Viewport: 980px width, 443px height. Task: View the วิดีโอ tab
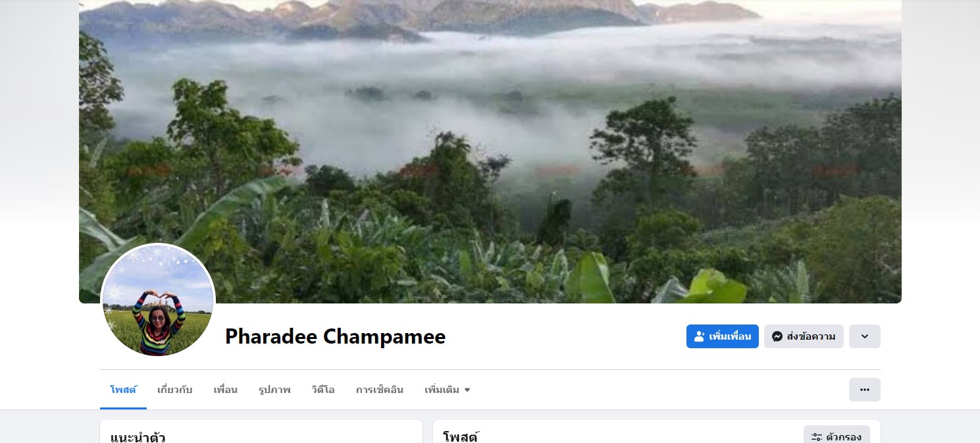point(323,390)
